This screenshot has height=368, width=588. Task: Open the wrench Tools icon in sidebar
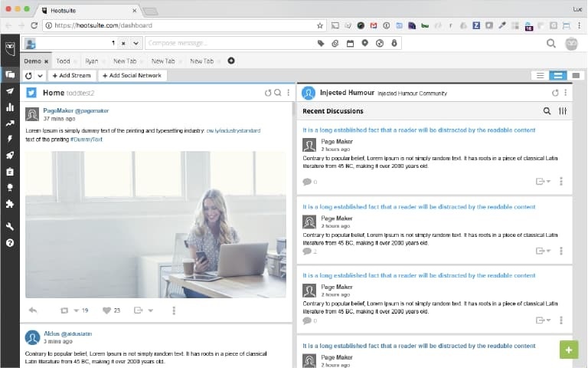(x=10, y=227)
